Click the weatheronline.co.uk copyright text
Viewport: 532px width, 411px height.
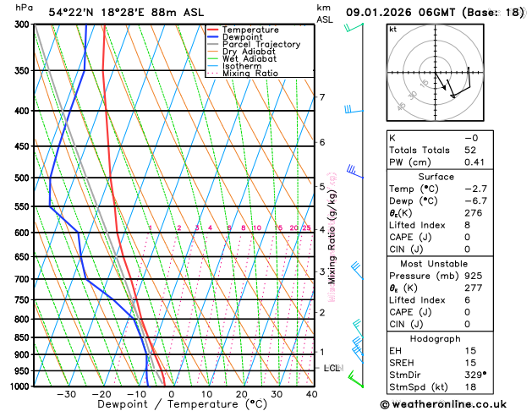[443, 404]
